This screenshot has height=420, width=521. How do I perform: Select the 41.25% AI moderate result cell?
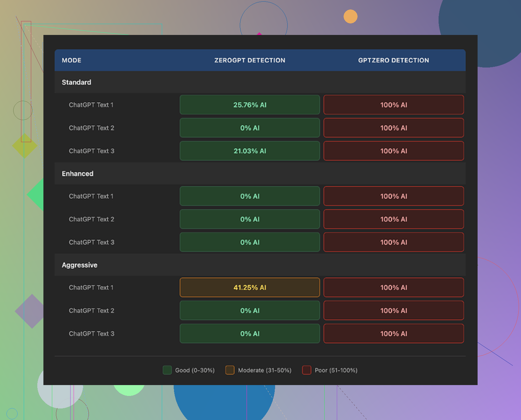pyautogui.click(x=250, y=287)
